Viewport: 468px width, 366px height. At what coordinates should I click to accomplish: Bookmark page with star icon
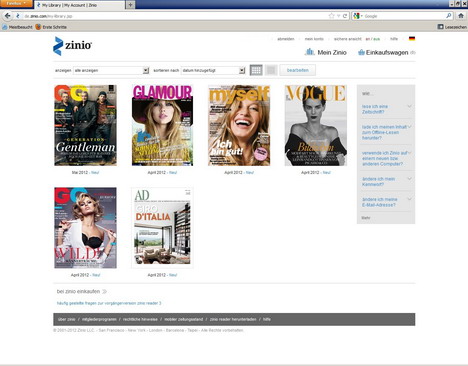[x=331, y=16]
